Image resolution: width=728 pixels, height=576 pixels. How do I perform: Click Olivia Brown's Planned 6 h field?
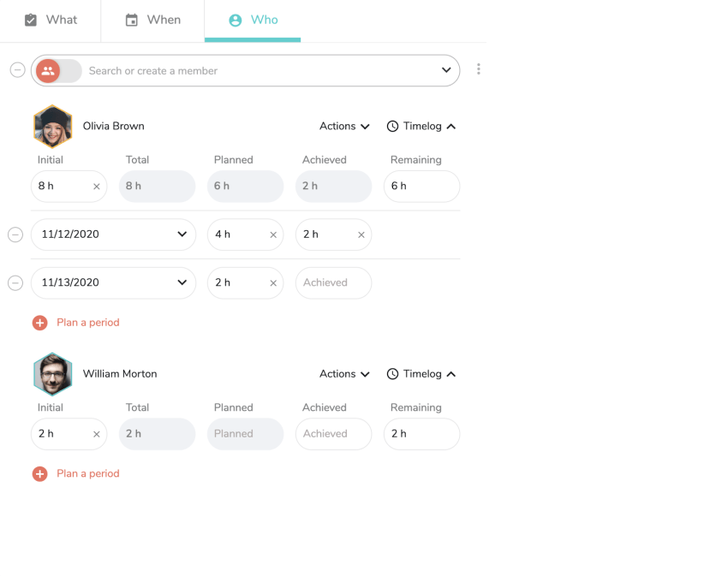pyautogui.click(x=245, y=186)
